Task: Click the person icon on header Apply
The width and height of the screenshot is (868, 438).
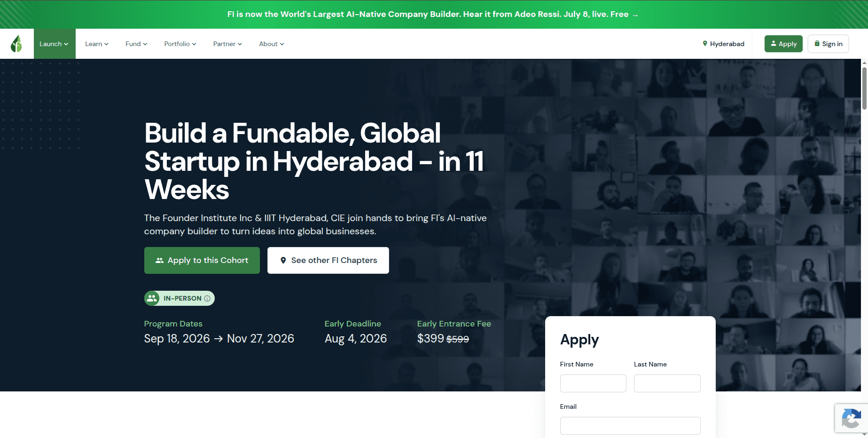Action: (774, 43)
